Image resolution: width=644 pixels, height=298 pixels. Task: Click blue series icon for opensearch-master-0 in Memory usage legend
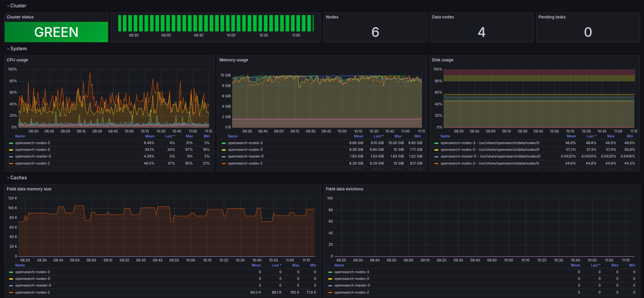pos(224,157)
